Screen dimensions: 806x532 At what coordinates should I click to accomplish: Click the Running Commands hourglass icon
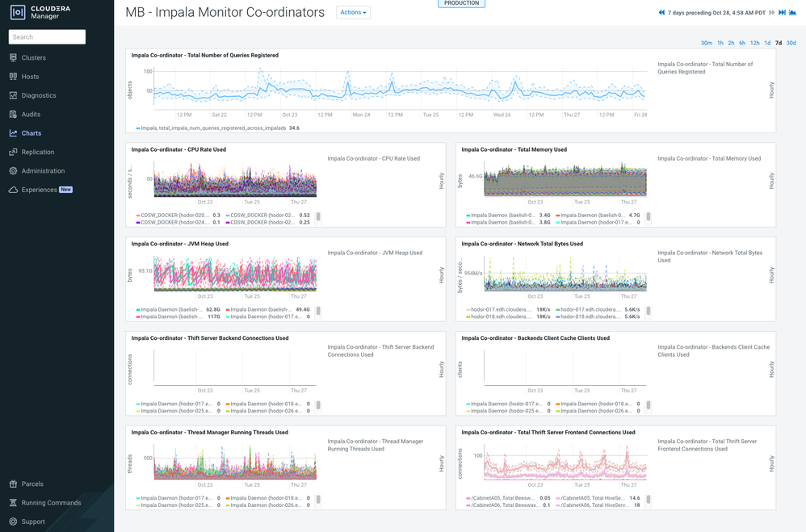14,503
